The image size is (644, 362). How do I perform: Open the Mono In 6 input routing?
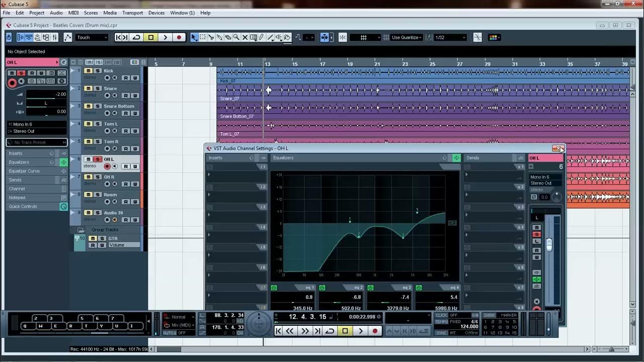[36, 124]
